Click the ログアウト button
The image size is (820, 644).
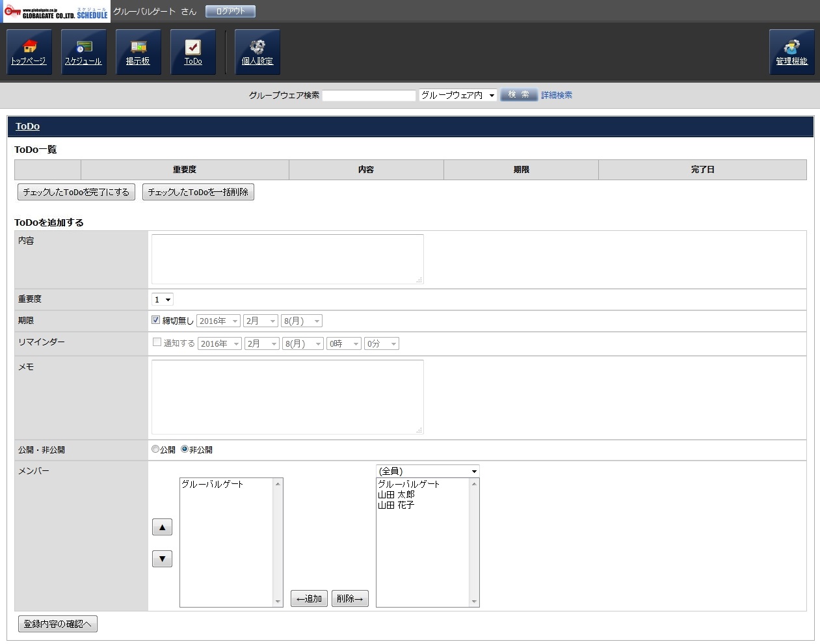coord(230,11)
